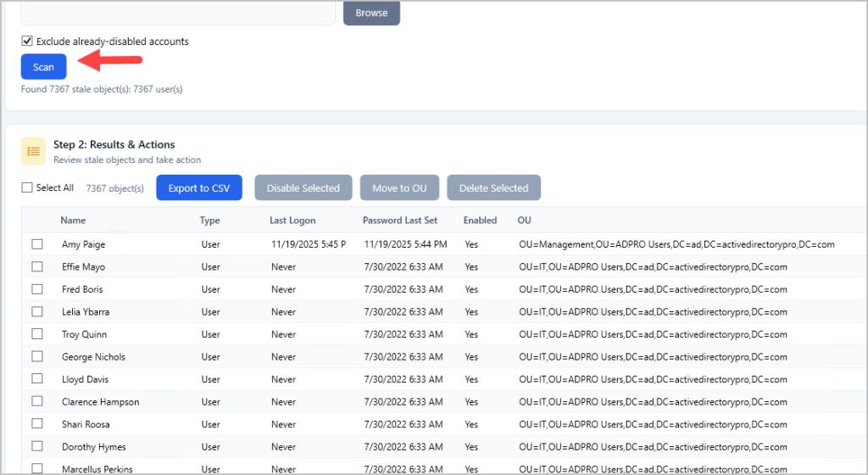Sort by the Last Logon column header
The image size is (868, 475).
click(x=292, y=221)
